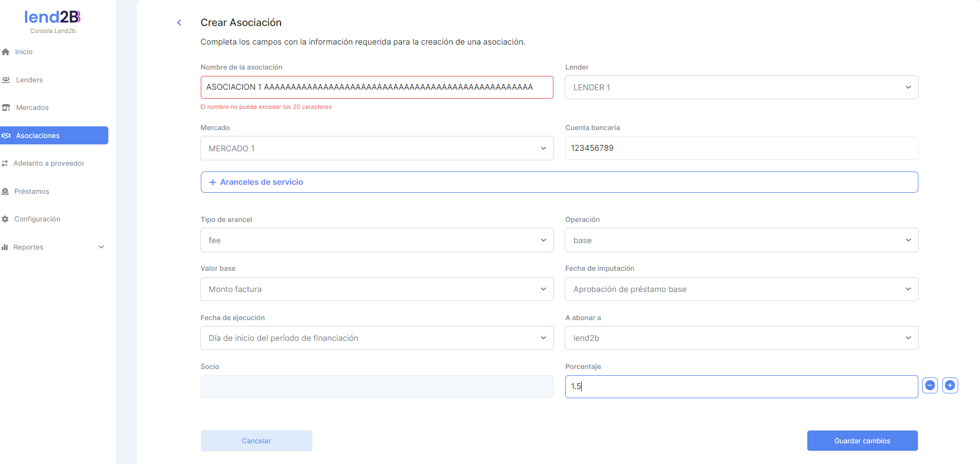Click the Configuración gear icon

(x=5, y=219)
